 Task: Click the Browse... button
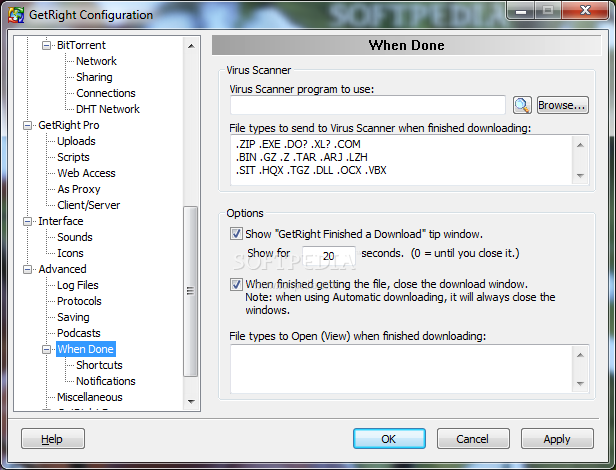(x=563, y=105)
